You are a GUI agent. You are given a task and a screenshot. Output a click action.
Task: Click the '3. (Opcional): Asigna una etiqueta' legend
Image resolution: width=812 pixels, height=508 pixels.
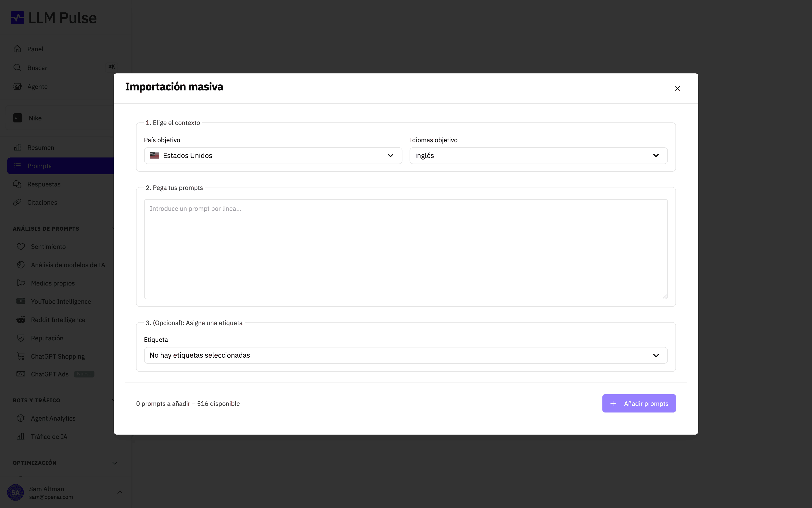pyautogui.click(x=194, y=323)
